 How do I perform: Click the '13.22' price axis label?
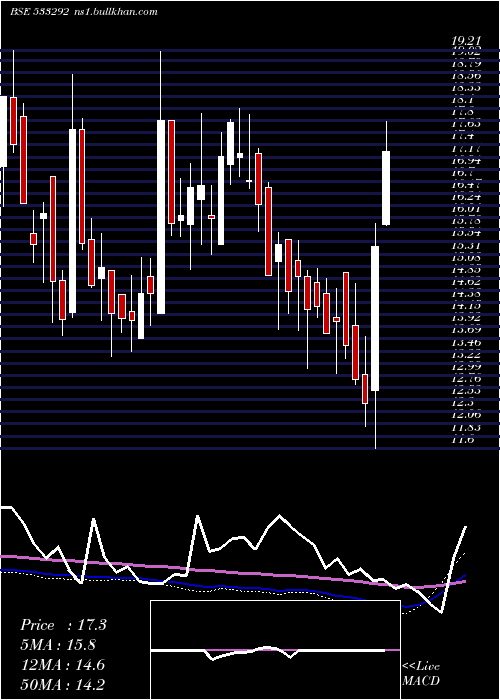(x=466, y=355)
